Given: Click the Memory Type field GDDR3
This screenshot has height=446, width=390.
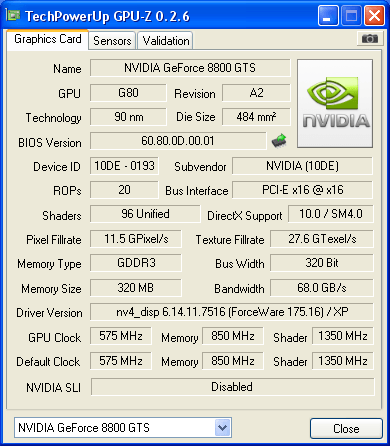Looking at the screenshot, I should (136, 263).
